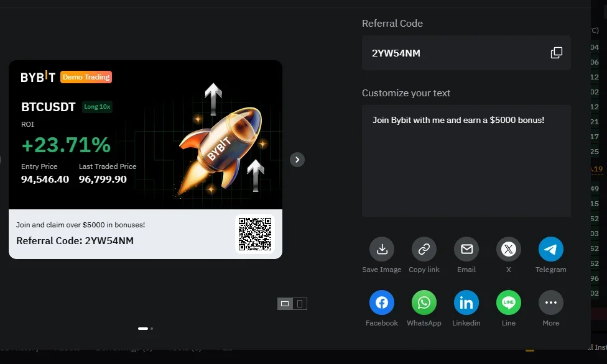Click into the Customize your text box
607x364 pixels.
click(x=466, y=161)
